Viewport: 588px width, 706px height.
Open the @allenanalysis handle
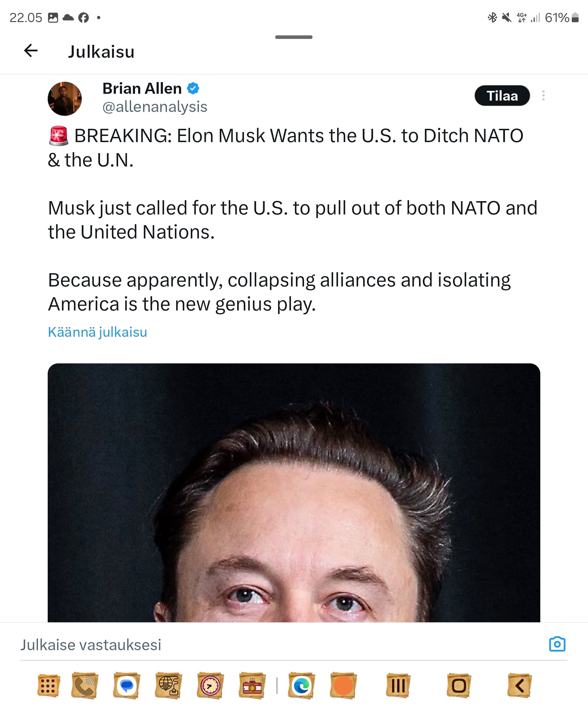tap(155, 107)
